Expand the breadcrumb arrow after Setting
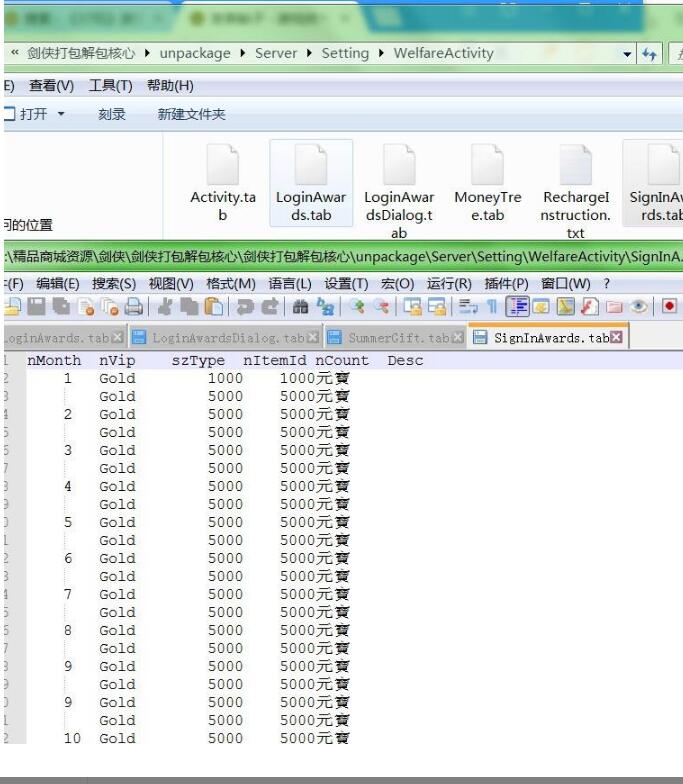Image resolution: width=683 pixels, height=784 pixels. pyautogui.click(x=381, y=53)
